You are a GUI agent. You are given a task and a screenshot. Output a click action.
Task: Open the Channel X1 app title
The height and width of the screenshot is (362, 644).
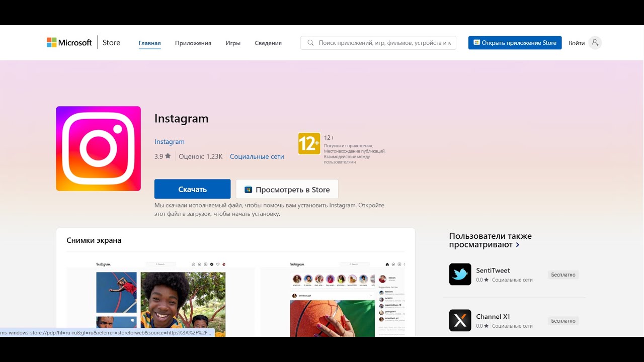point(493,316)
